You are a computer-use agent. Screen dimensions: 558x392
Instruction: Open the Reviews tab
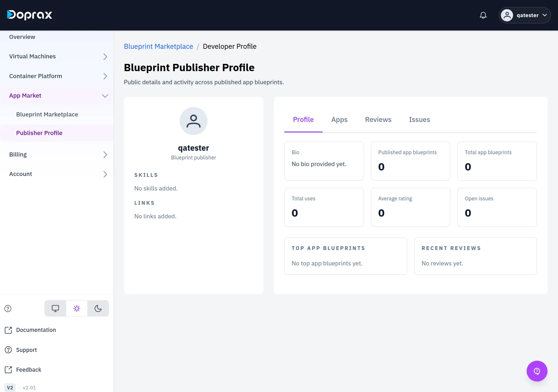pos(378,120)
